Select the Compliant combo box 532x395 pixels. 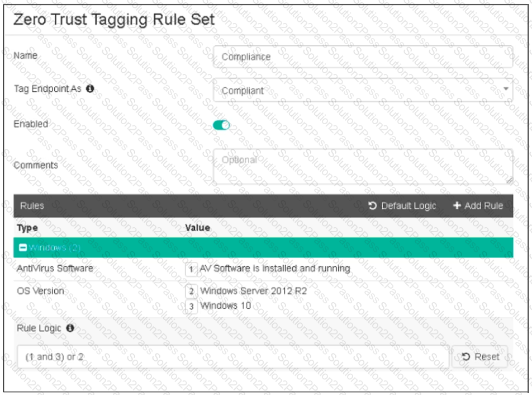point(363,90)
